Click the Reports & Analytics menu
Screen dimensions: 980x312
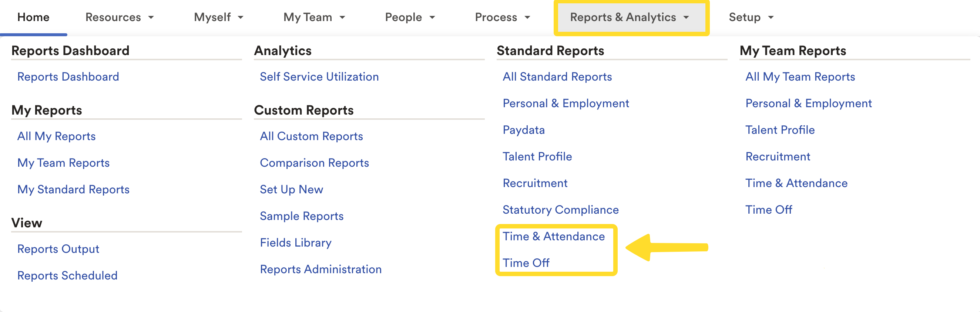tap(629, 17)
